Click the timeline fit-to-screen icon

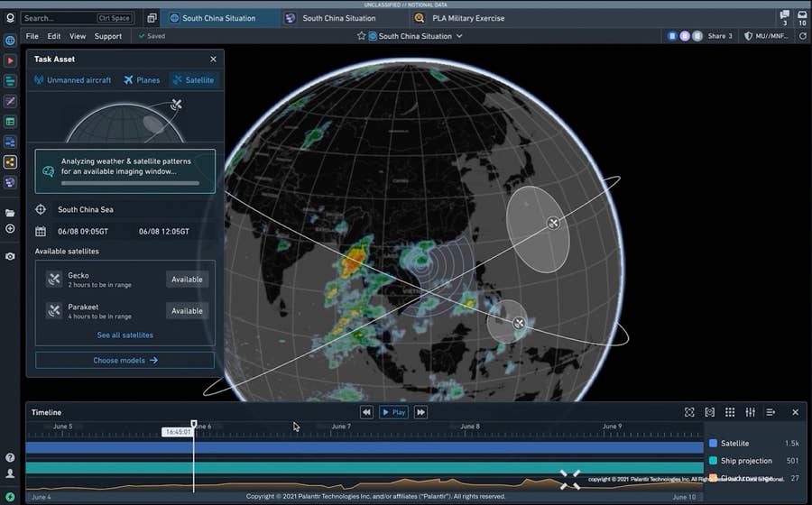689,412
